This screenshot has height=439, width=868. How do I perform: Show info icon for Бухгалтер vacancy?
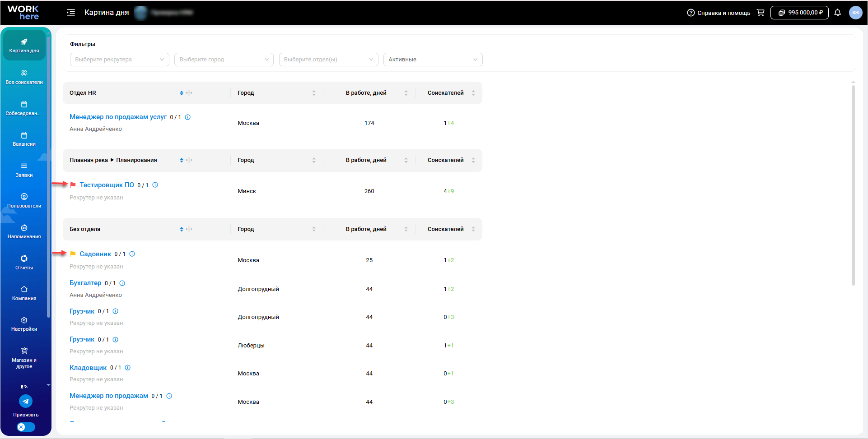tap(122, 283)
